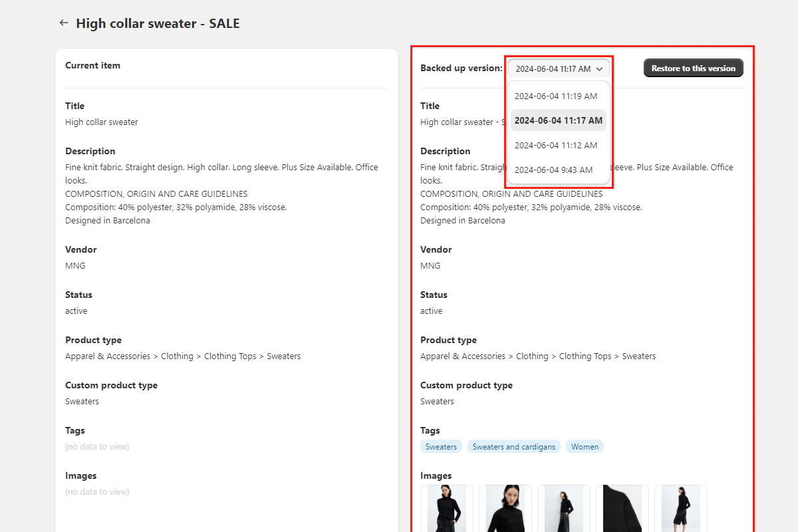Click the Restore to this version button
This screenshot has height=532, width=798.
click(x=693, y=68)
